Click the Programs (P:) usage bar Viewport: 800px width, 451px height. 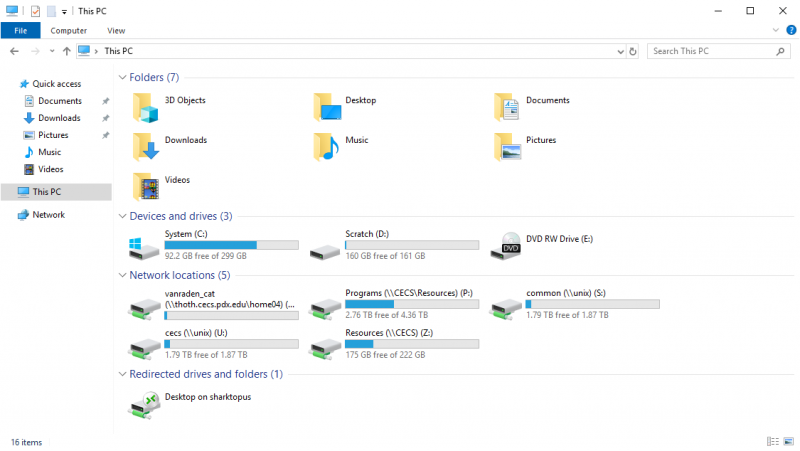[412, 304]
